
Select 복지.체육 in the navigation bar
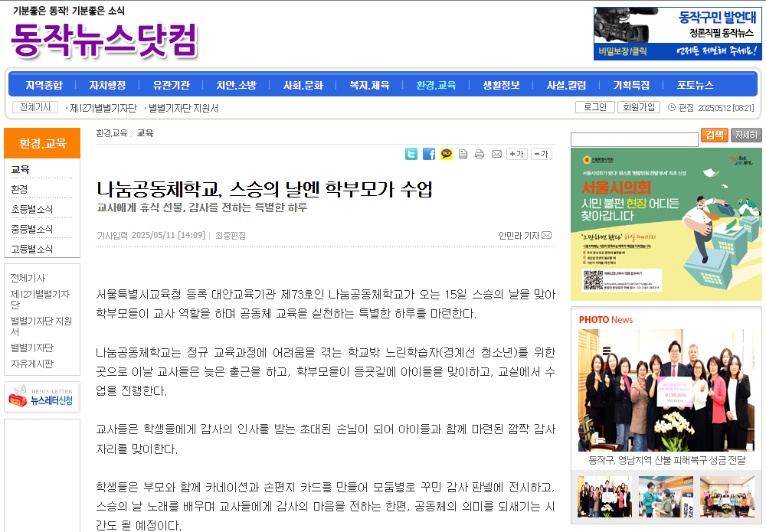(369, 85)
